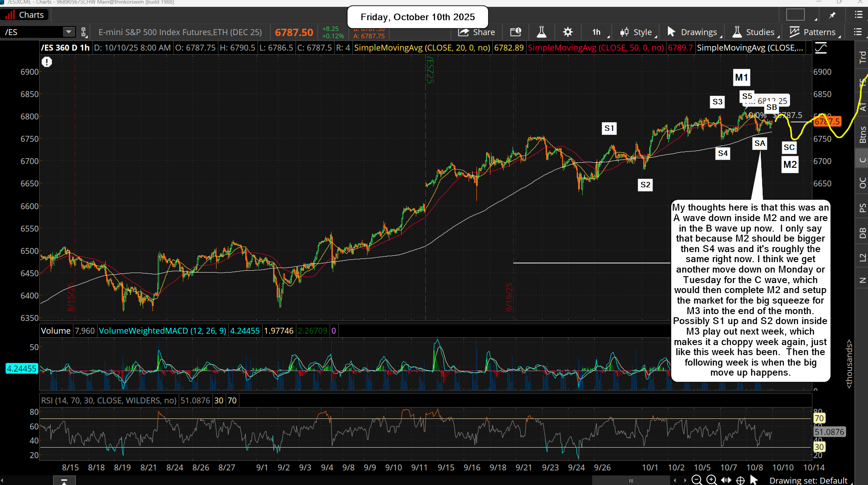
Task: Click the symbol link chain icon
Action: click(83, 32)
